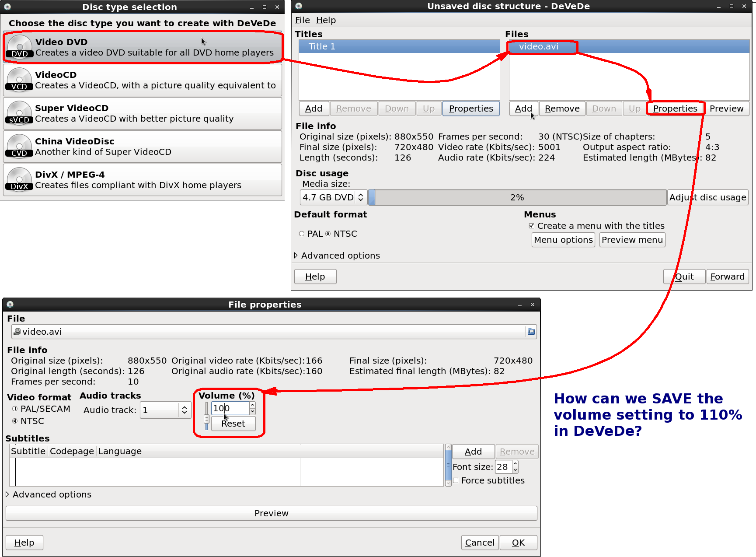Click the DeVeDe icon in Disc type selection titlebar
The image size is (756, 557).
point(7,7)
